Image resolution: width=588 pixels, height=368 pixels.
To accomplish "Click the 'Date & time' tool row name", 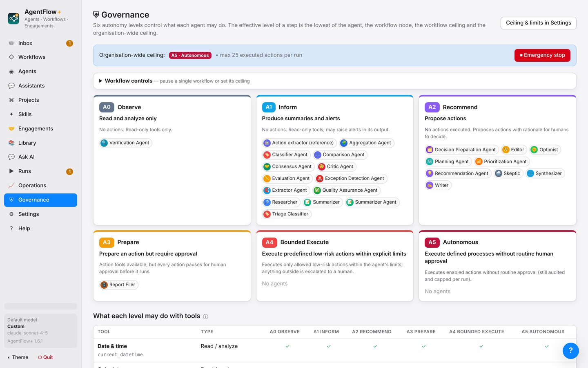I will point(112,346).
